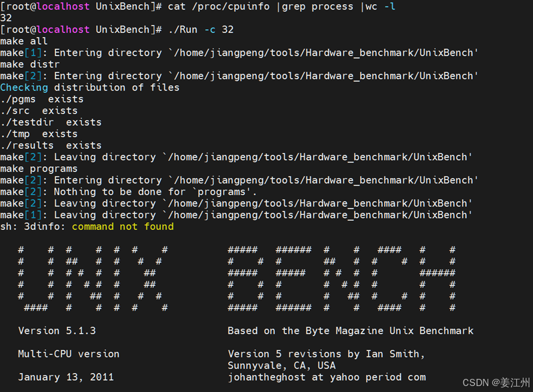Click the line 'make distr'
The image size is (533, 392).
click(x=30, y=64)
